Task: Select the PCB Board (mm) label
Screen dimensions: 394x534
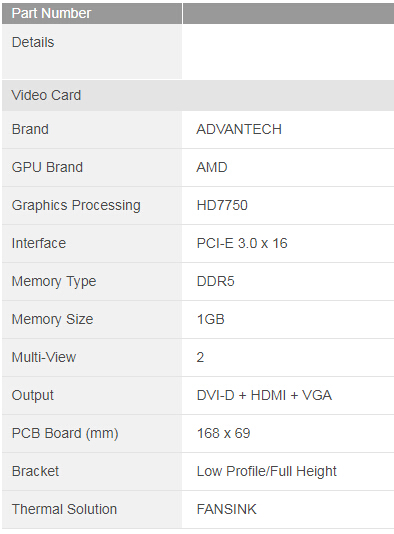Action: pos(65,434)
